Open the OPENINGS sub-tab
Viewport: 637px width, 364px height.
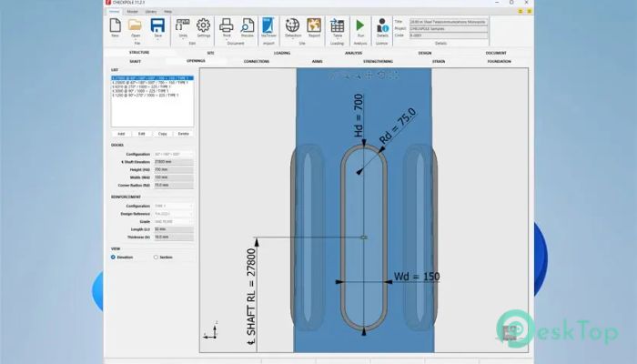pos(196,61)
